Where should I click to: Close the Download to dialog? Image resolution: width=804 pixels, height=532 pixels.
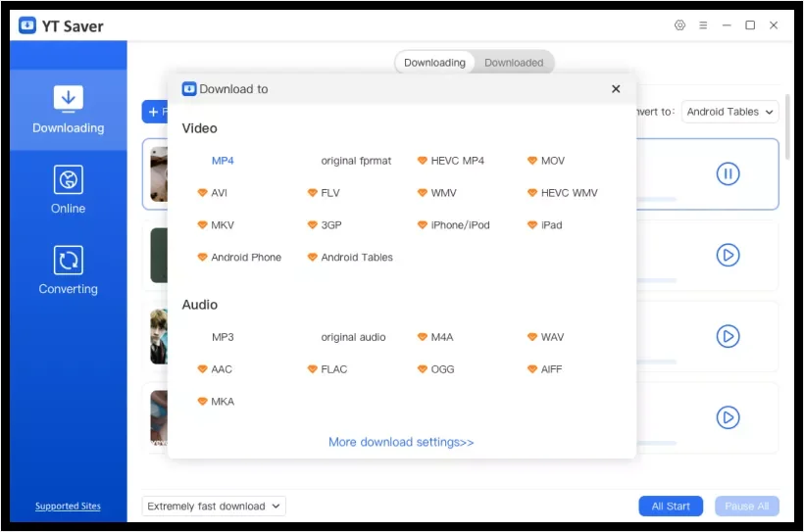pos(616,89)
